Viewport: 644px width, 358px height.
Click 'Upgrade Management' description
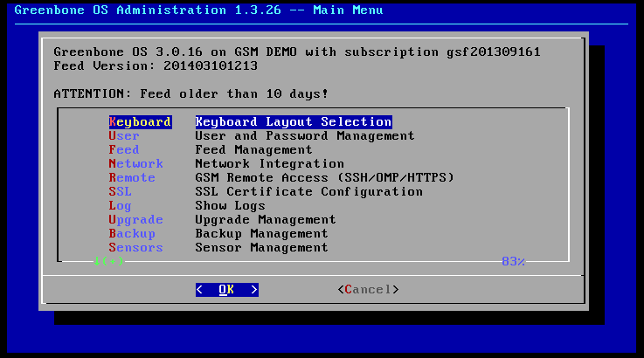pos(266,220)
